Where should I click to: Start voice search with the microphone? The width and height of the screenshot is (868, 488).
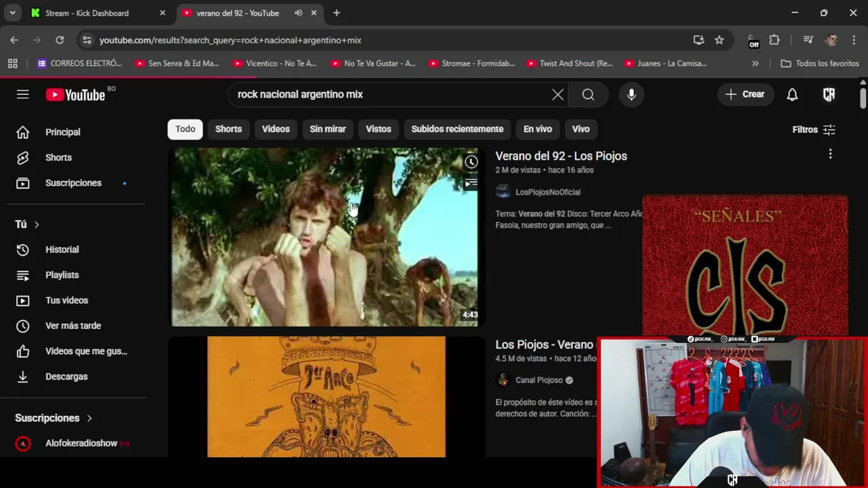631,94
